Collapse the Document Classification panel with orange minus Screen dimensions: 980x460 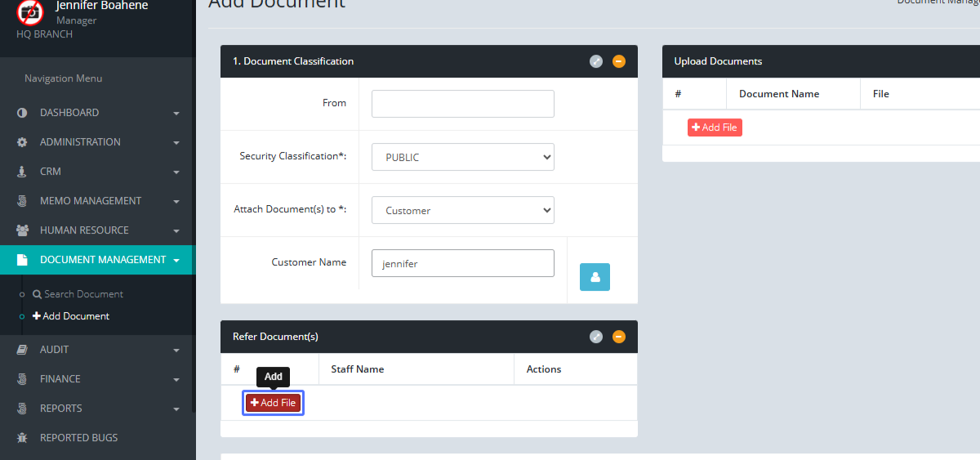point(619,61)
